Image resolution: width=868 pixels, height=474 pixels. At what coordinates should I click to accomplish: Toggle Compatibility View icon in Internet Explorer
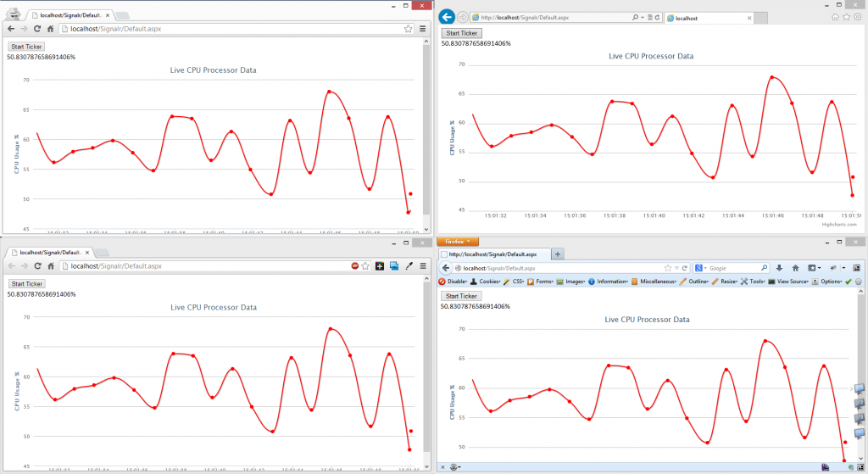coord(650,18)
